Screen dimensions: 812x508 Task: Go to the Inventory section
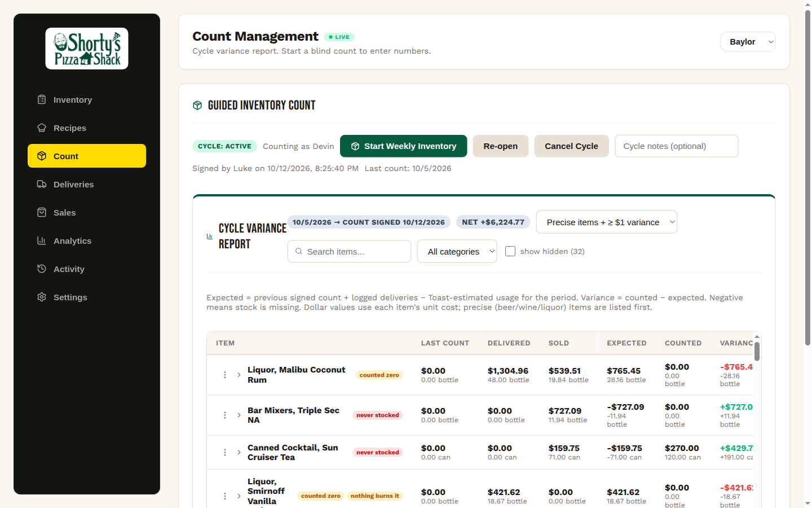coord(87,99)
